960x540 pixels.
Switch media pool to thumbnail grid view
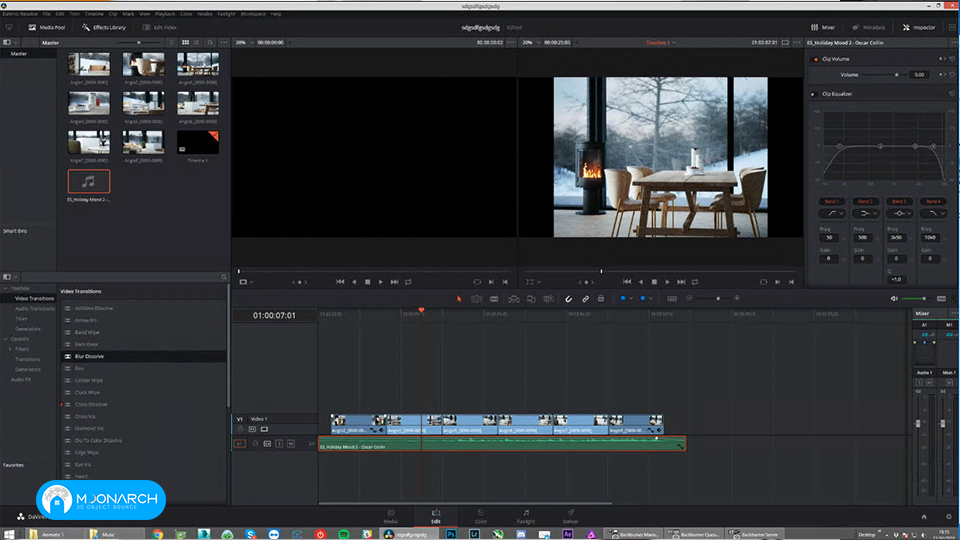coord(186,43)
